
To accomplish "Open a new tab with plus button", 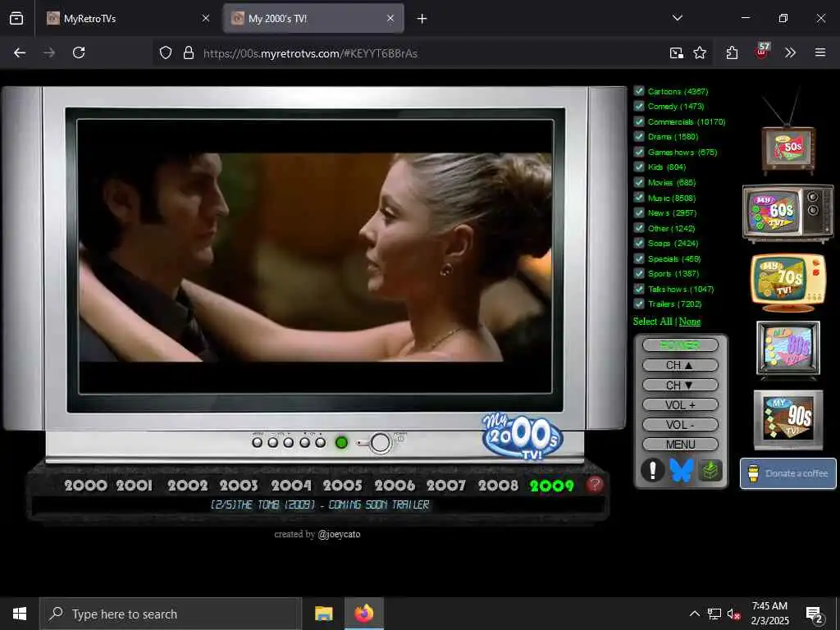I will [x=422, y=19].
